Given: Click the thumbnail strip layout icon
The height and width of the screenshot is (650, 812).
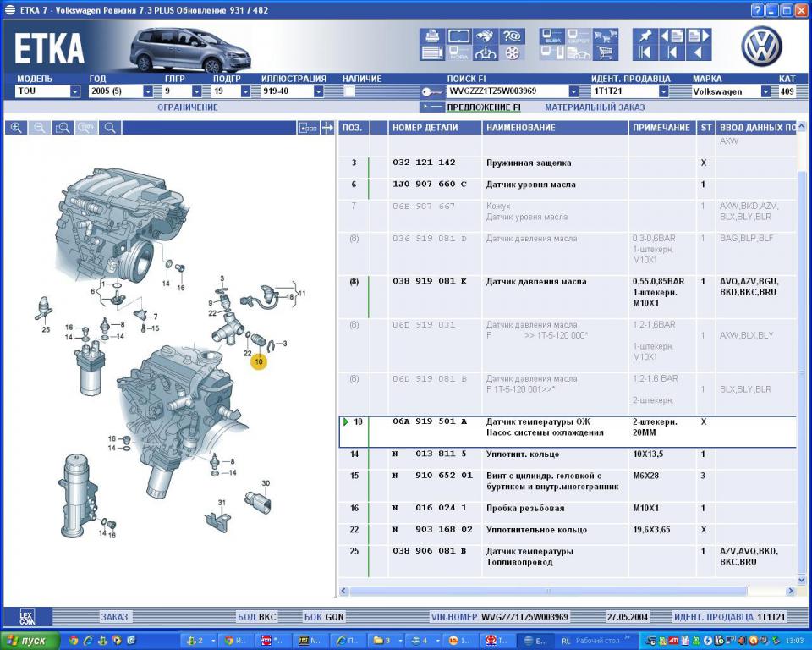Looking at the screenshot, I should 308,128.
